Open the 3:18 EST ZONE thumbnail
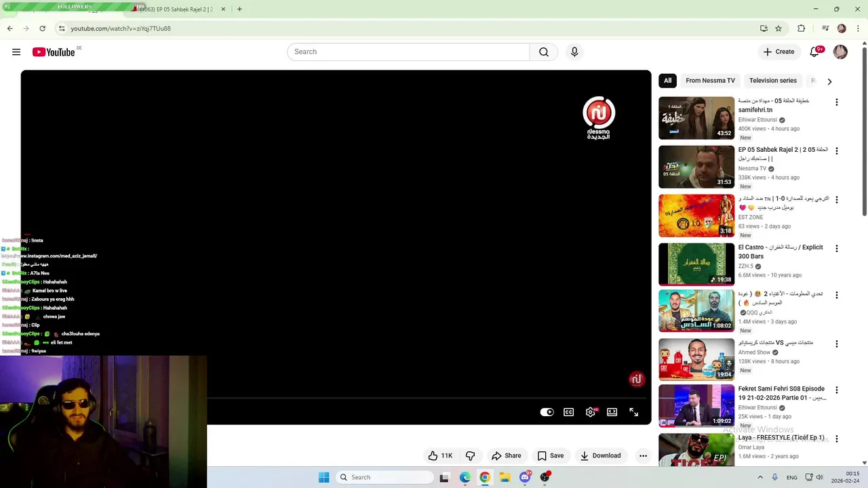The height and width of the screenshot is (488, 868). pos(696,216)
